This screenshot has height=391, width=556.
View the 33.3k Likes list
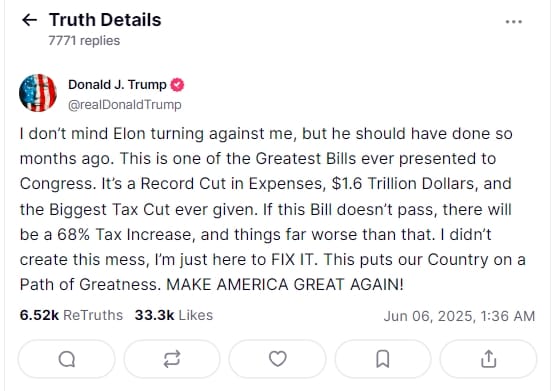click(174, 315)
